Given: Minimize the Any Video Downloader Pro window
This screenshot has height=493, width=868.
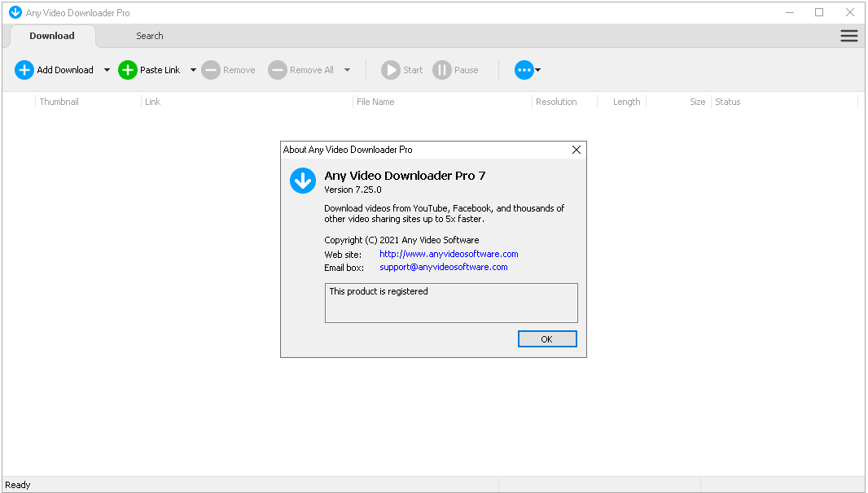Looking at the screenshot, I should [790, 12].
